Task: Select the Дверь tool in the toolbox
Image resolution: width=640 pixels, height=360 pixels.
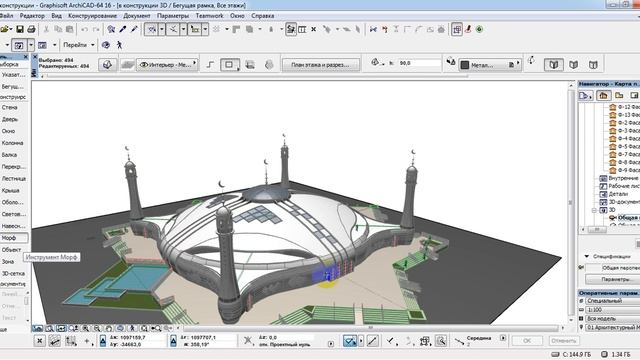Action: point(10,119)
